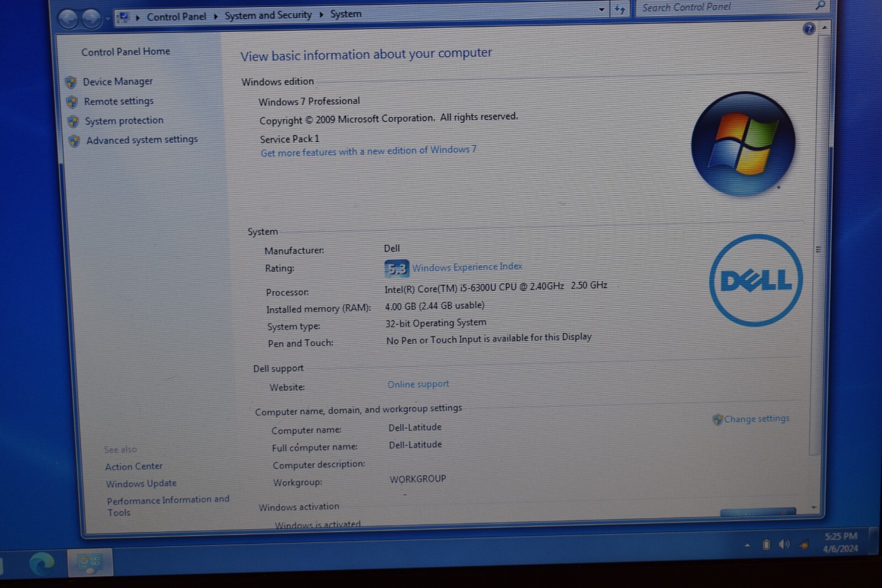Open Windows Experience Index link
882x588 pixels.
[x=467, y=267]
